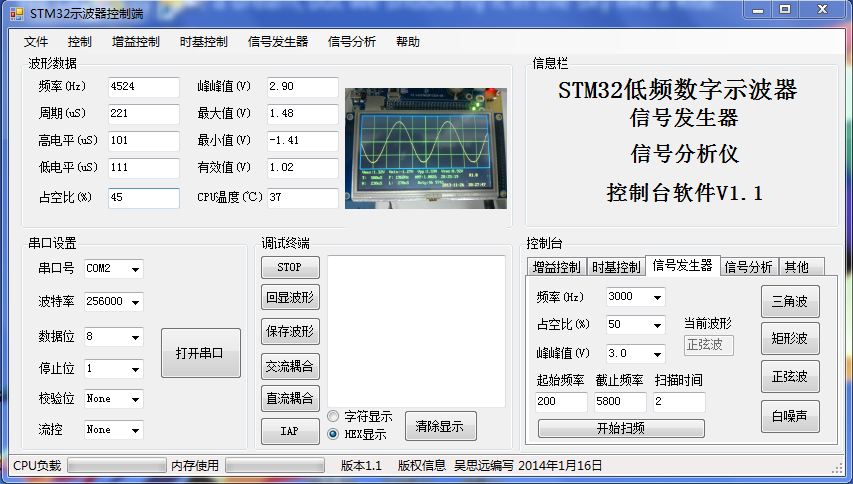Open the 信号分析 menu
The width and height of the screenshot is (853, 484).
tap(351, 42)
